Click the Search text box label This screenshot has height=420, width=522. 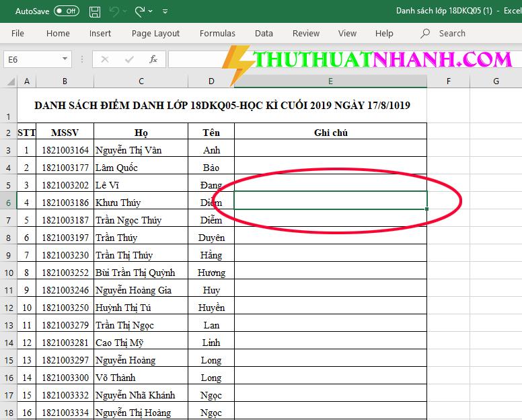coord(452,33)
